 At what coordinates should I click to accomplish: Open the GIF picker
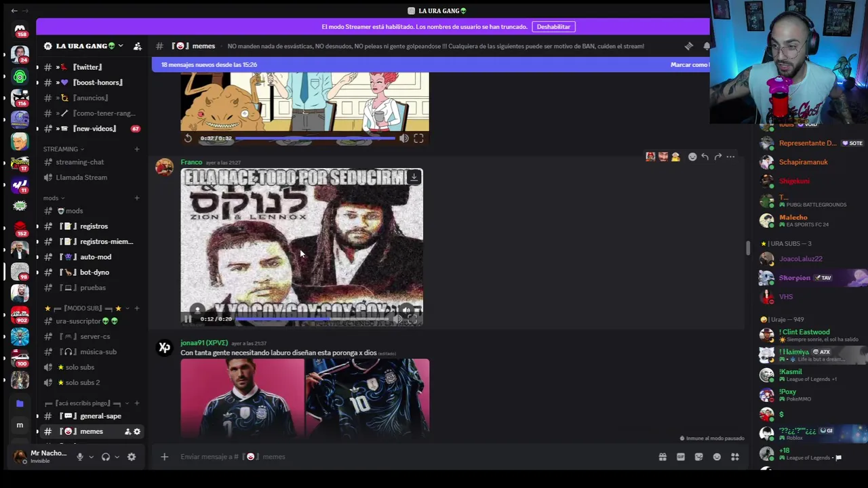[681, 457]
